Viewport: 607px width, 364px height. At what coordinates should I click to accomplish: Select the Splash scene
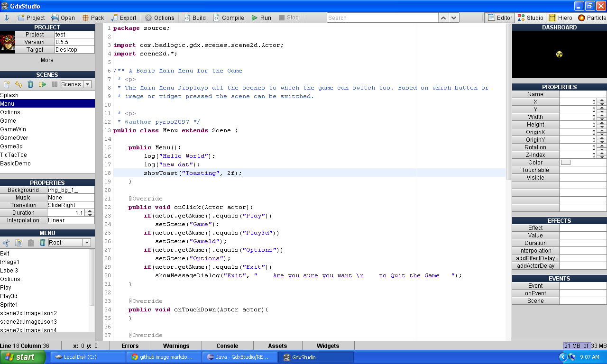(47, 95)
